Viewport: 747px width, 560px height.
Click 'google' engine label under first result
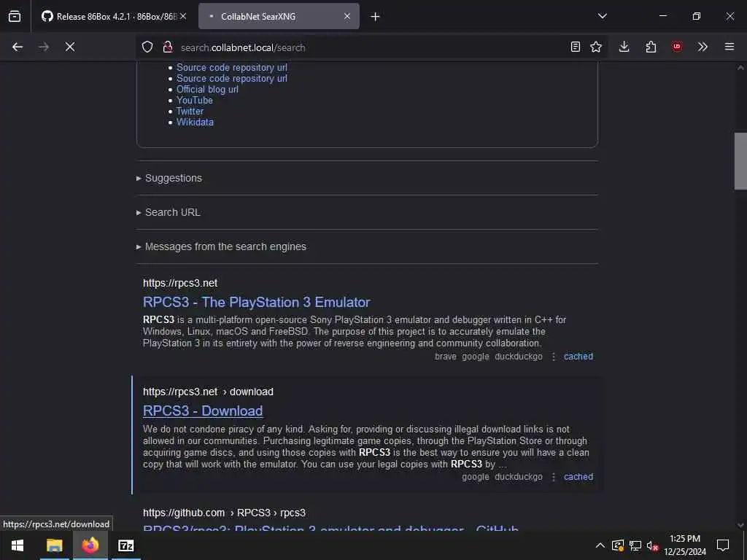(x=476, y=357)
